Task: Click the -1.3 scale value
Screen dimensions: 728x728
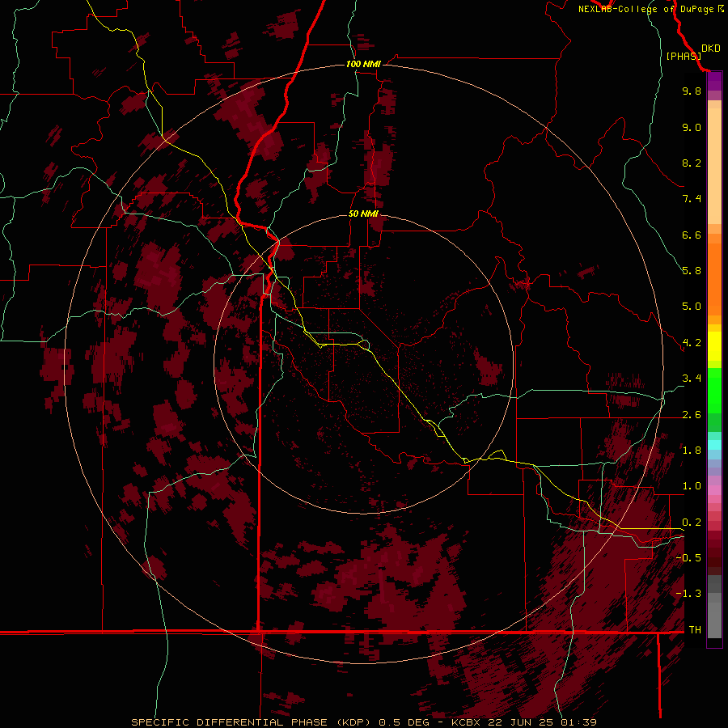Action: pyautogui.click(x=688, y=594)
